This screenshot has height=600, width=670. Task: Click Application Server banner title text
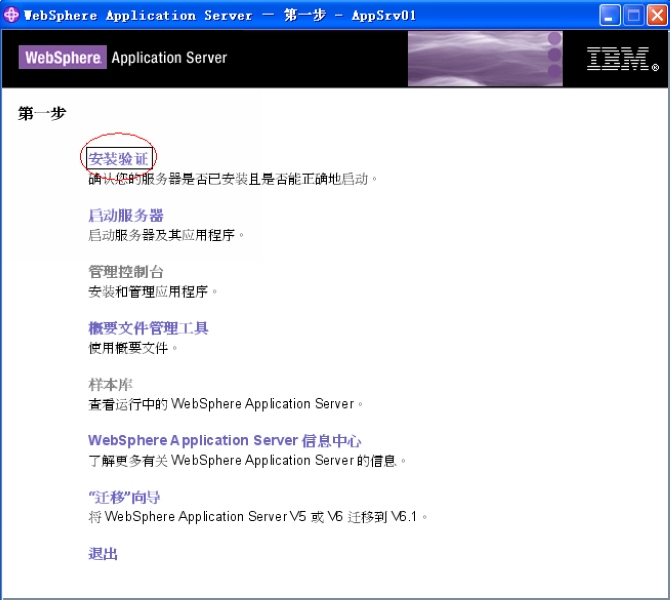point(169,58)
